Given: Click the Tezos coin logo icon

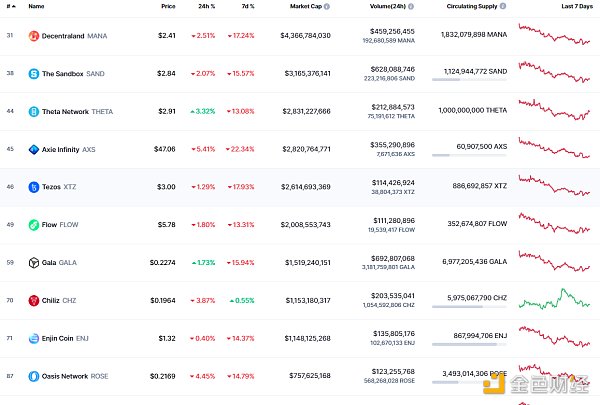Looking at the screenshot, I should pyautogui.click(x=34, y=187).
